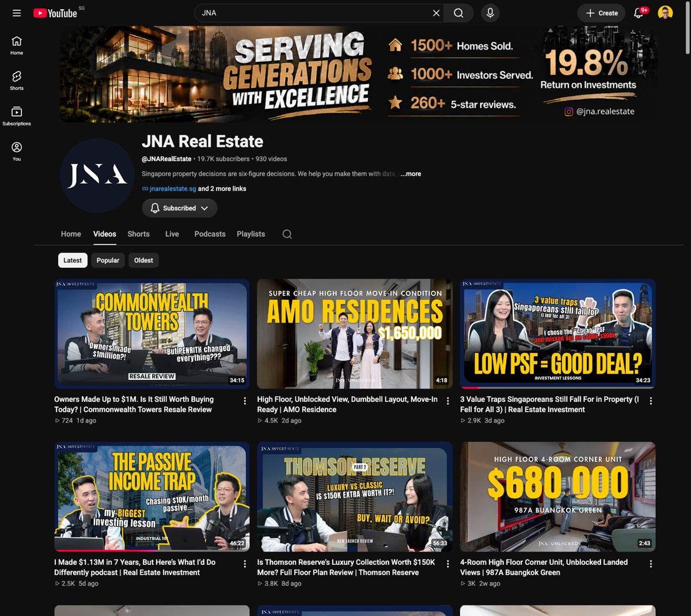Open title 'Is Thomson Reserve's Luxury Collection Worth'
The width and height of the screenshot is (691, 616).
coord(346,567)
